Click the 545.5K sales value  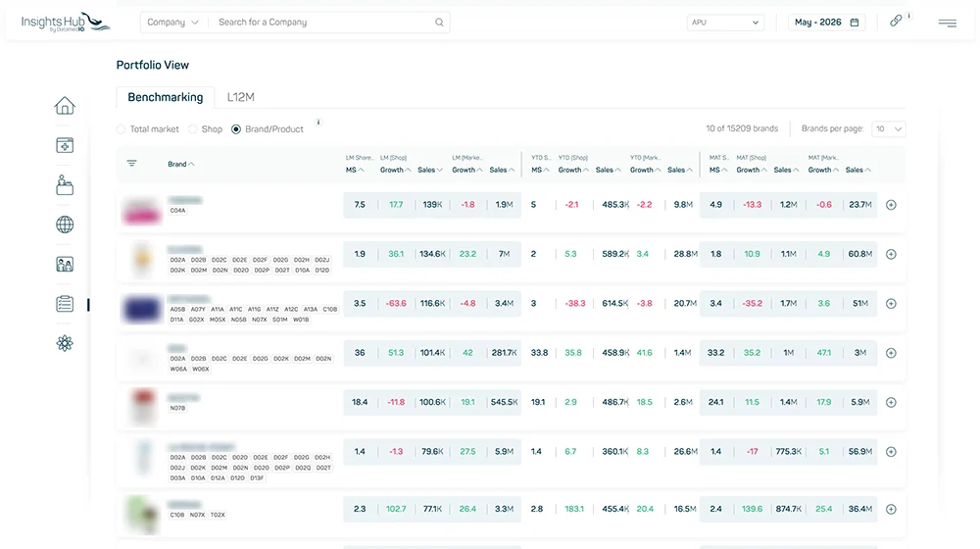(505, 403)
